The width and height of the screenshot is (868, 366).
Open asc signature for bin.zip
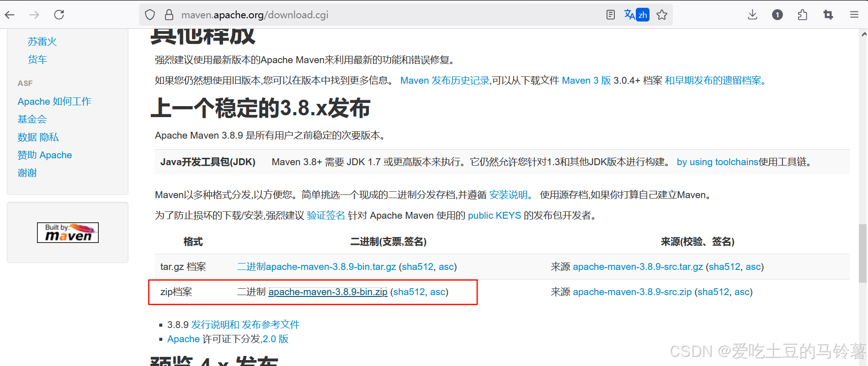pyautogui.click(x=437, y=292)
